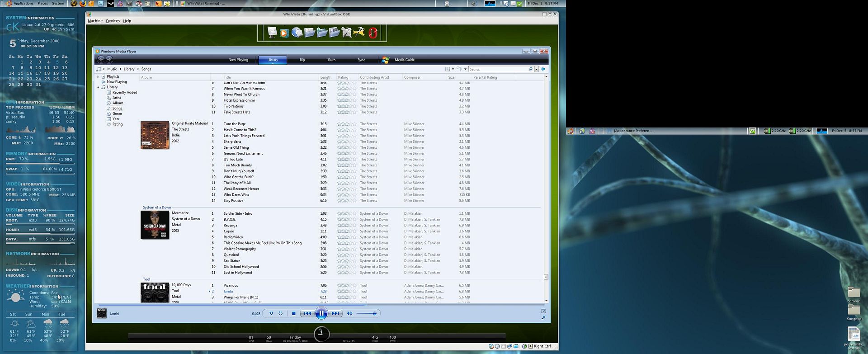Open the search box dropdown arrow
This screenshot has height=354, width=868.
[x=536, y=69]
